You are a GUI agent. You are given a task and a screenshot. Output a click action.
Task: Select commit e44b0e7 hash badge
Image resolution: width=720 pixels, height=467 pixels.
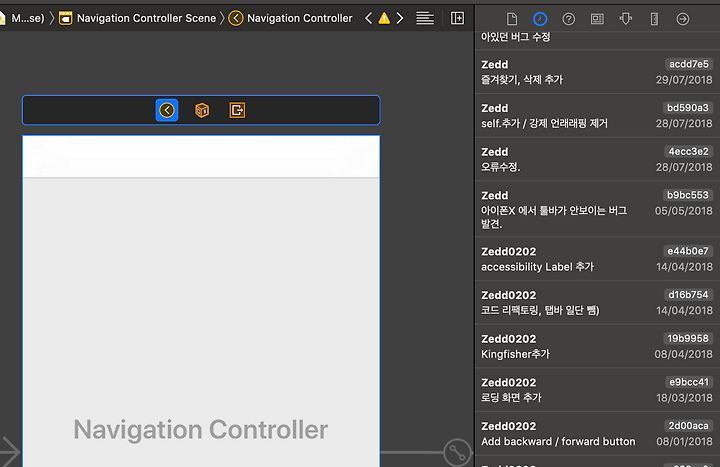pos(688,251)
